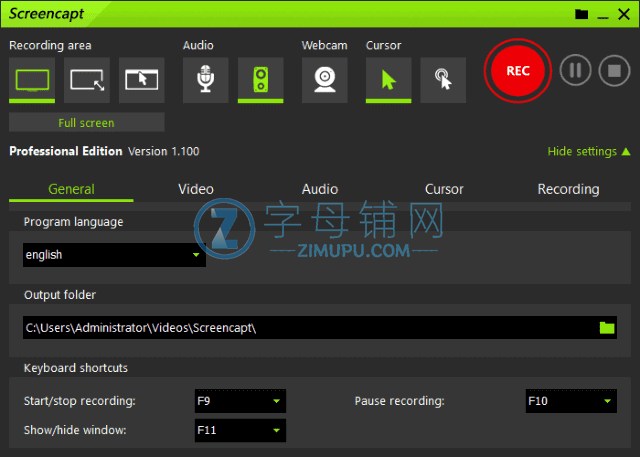Click the Full screen label button
Screen dimensions: 640x457
pos(87,122)
